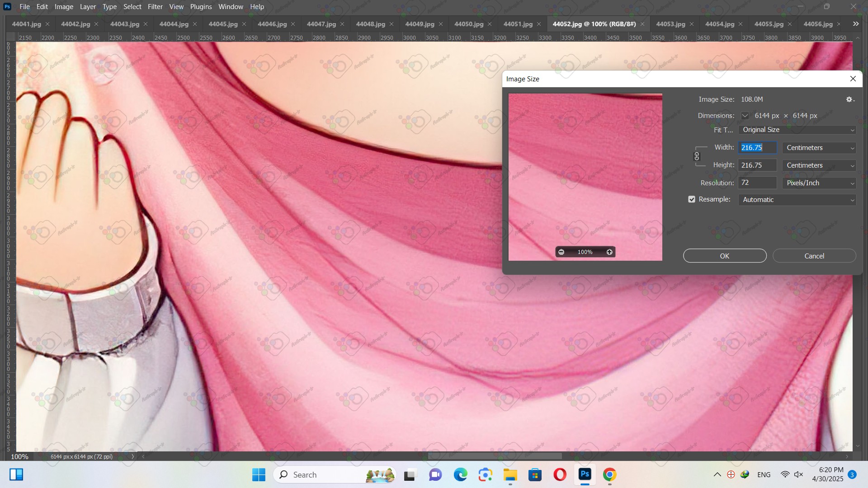Open the Windows Start menu

click(x=259, y=474)
